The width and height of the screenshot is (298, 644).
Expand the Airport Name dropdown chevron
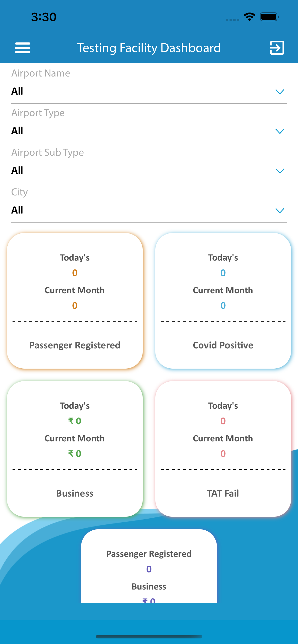pyautogui.click(x=279, y=92)
